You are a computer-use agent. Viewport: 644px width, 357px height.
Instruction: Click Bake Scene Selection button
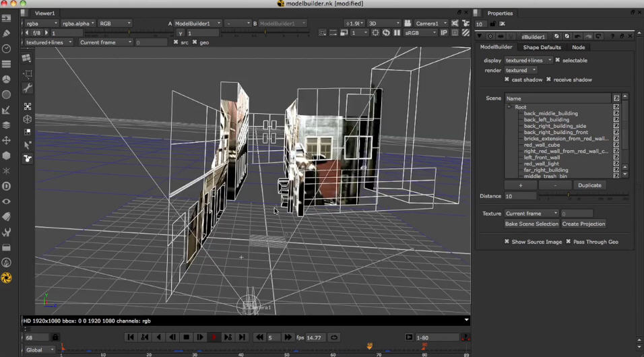click(532, 224)
